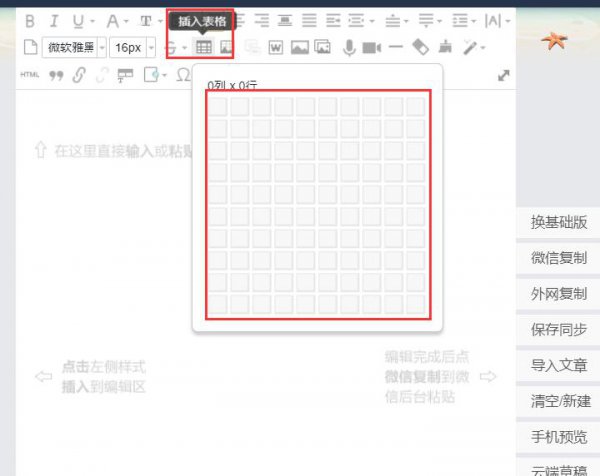Click the greyed unlink icon
Viewport: 600px width, 476px height.
coord(102,75)
